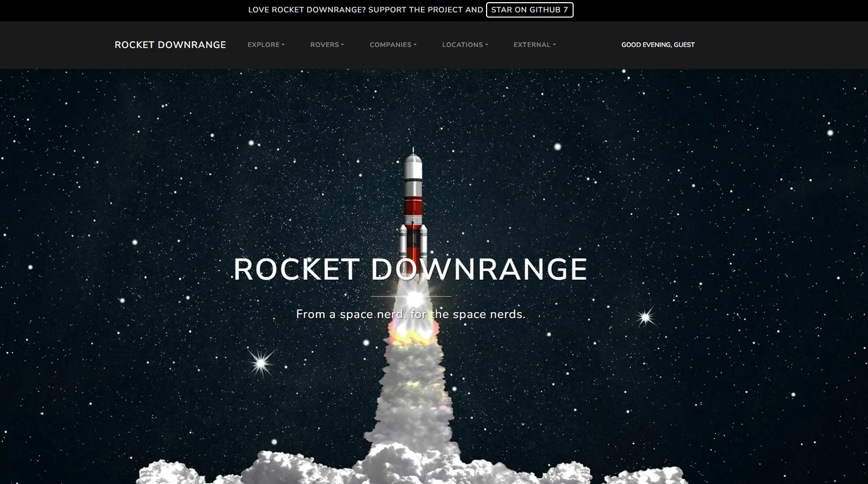Viewport: 868px width, 484px height.
Task: Open the Explore dropdown menu
Action: pos(266,45)
